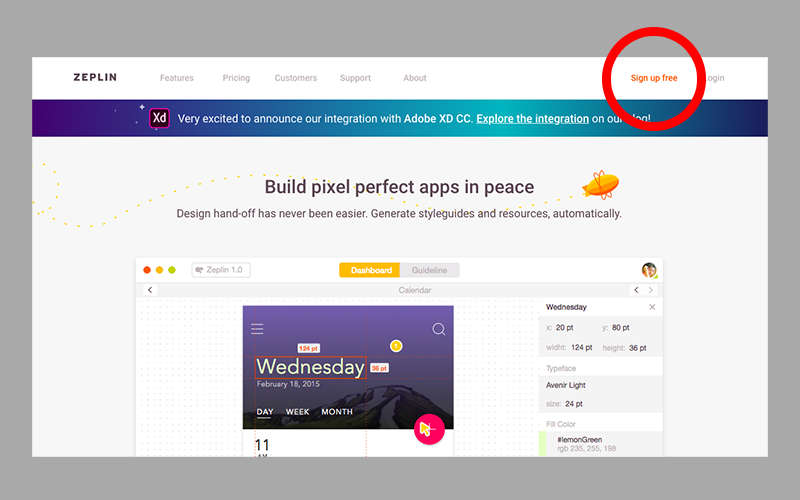Close the Wednesday inspector panel
The image size is (800, 500).
click(652, 307)
